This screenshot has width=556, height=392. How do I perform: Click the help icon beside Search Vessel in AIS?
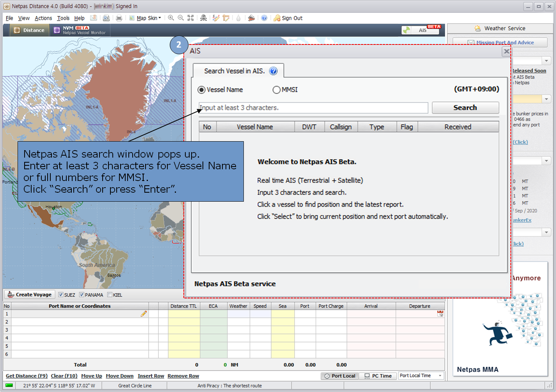point(274,71)
